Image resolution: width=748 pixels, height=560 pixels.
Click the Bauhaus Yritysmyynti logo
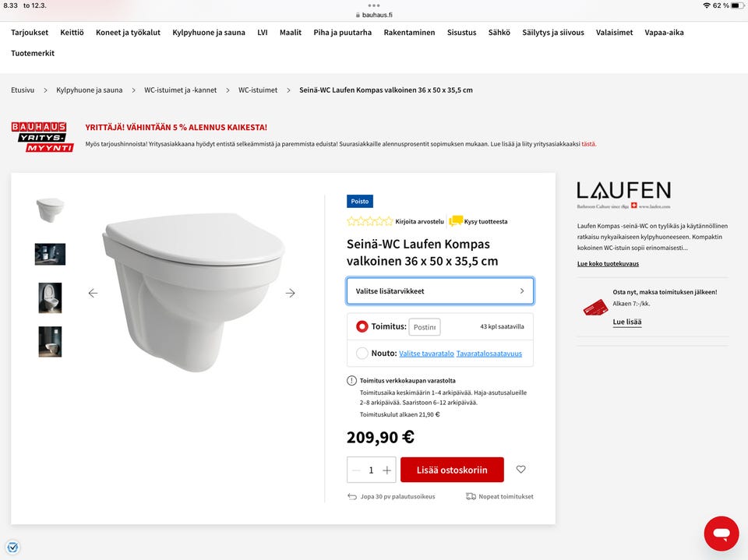[x=42, y=137]
